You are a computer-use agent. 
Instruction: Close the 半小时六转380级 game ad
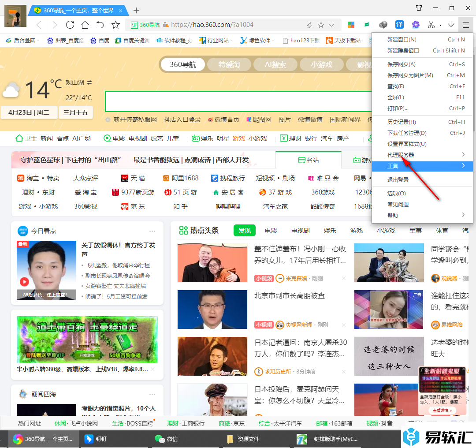click(x=152, y=369)
